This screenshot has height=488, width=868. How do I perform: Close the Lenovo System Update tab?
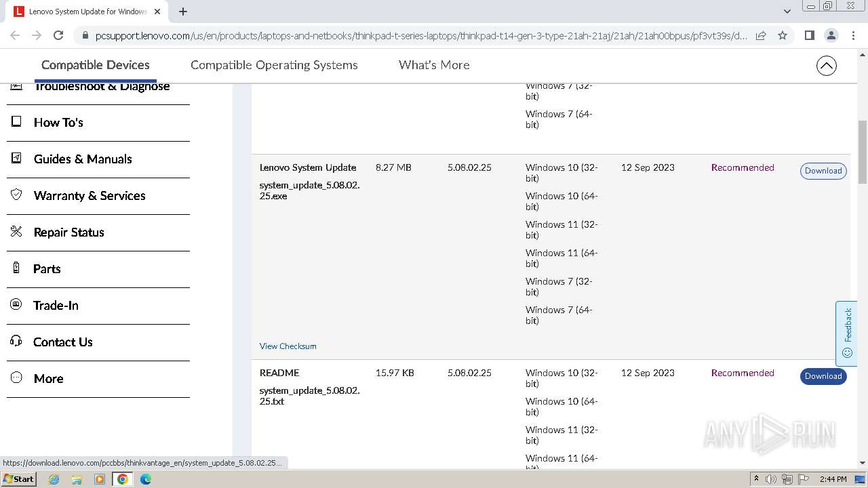tap(157, 12)
